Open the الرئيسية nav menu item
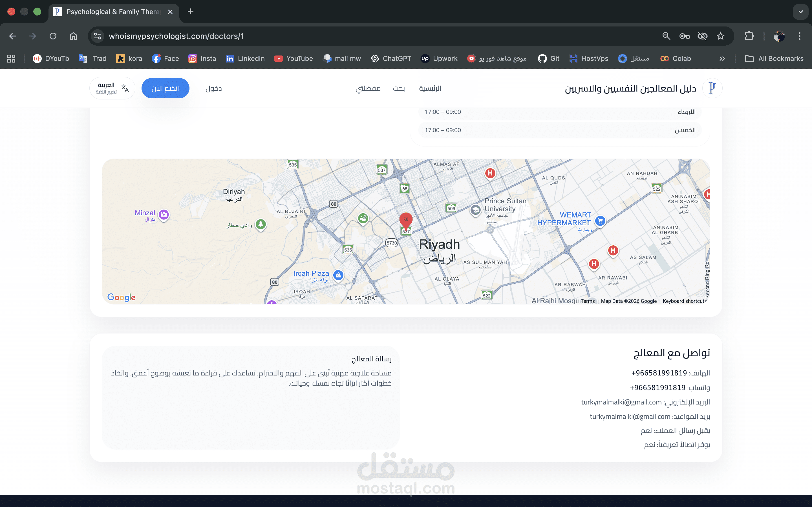Screen dimensions: 812x507 click(430, 88)
